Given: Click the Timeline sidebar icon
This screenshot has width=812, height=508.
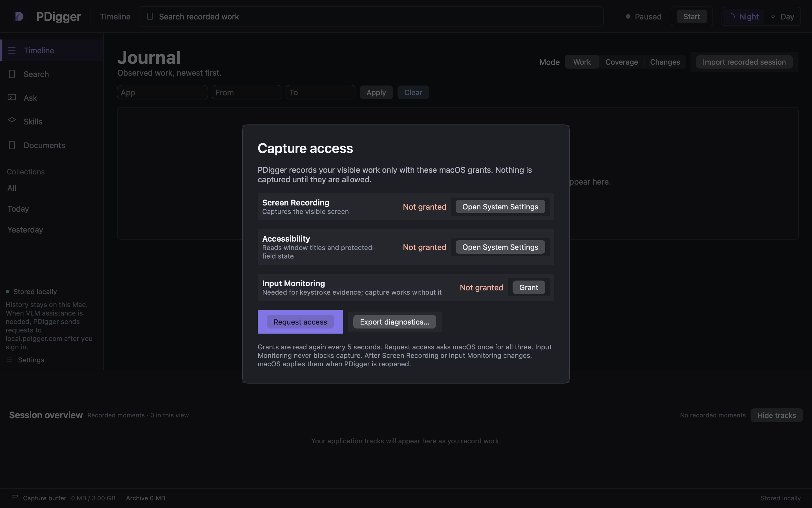Looking at the screenshot, I should [12, 51].
